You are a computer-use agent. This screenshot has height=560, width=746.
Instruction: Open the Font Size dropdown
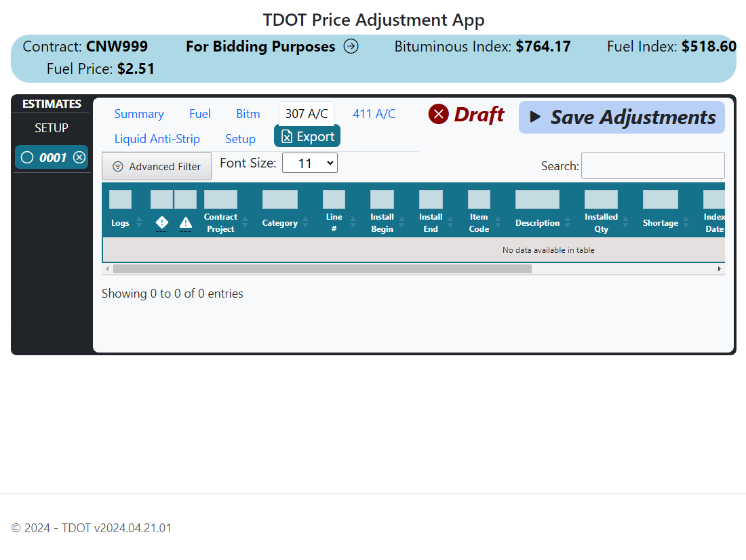pyautogui.click(x=310, y=163)
